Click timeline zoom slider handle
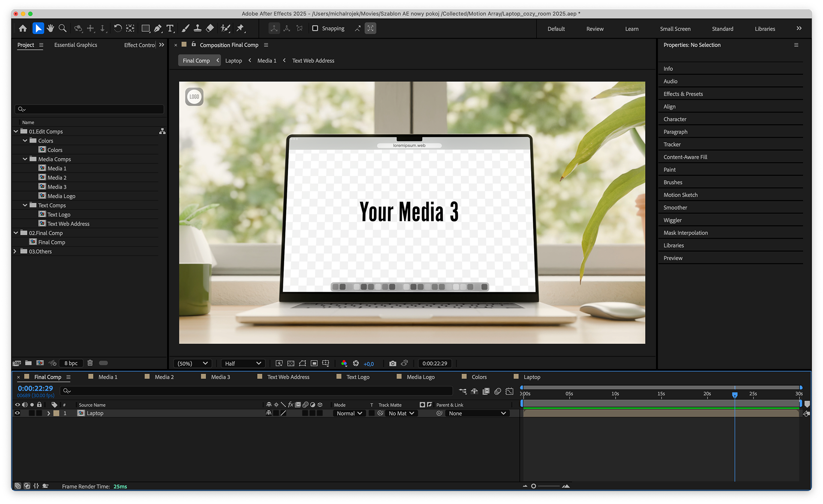 tap(534, 486)
